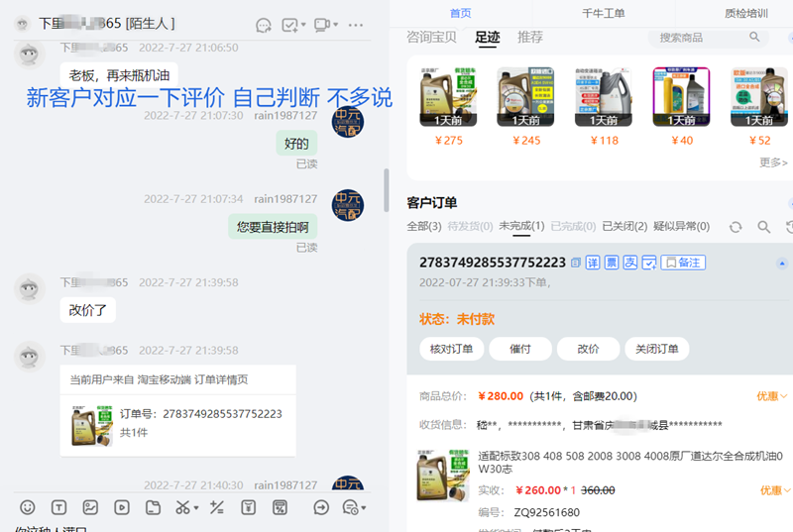Click the scissors screenshot tool icon
The width and height of the screenshot is (793, 532).
coord(182,507)
